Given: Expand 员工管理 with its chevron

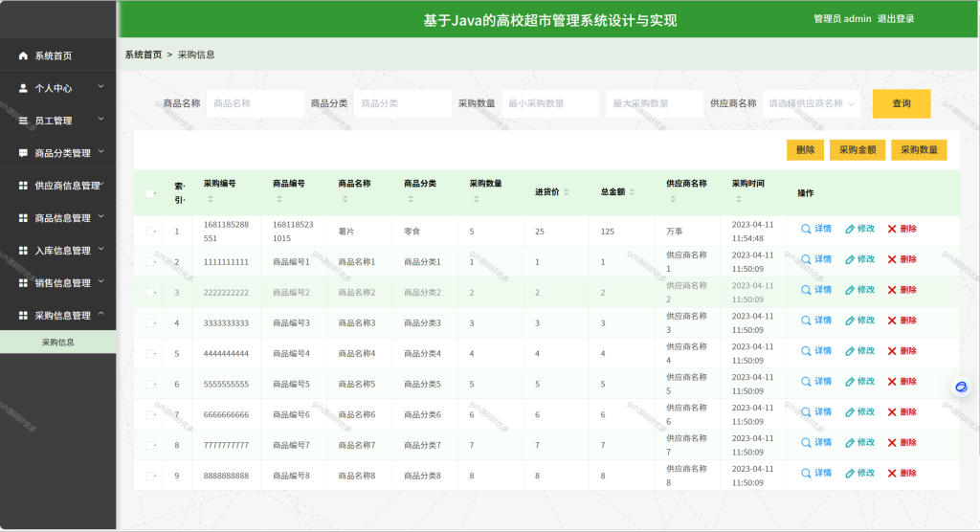Looking at the screenshot, I should click(x=101, y=119).
